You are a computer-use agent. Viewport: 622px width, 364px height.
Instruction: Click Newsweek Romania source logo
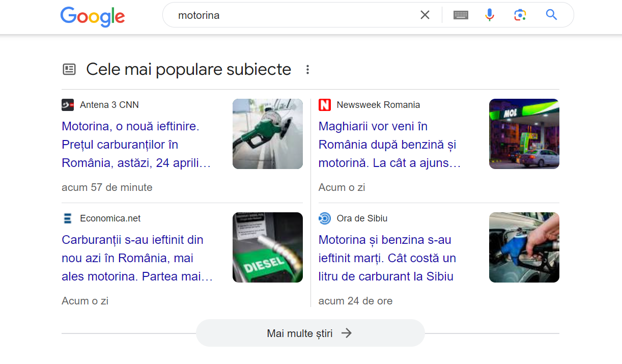(325, 105)
